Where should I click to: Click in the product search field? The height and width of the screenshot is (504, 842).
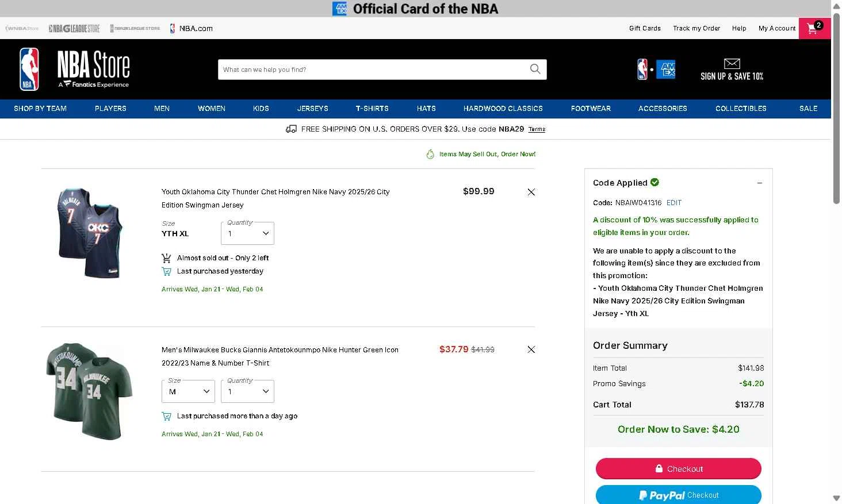click(374, 70)
